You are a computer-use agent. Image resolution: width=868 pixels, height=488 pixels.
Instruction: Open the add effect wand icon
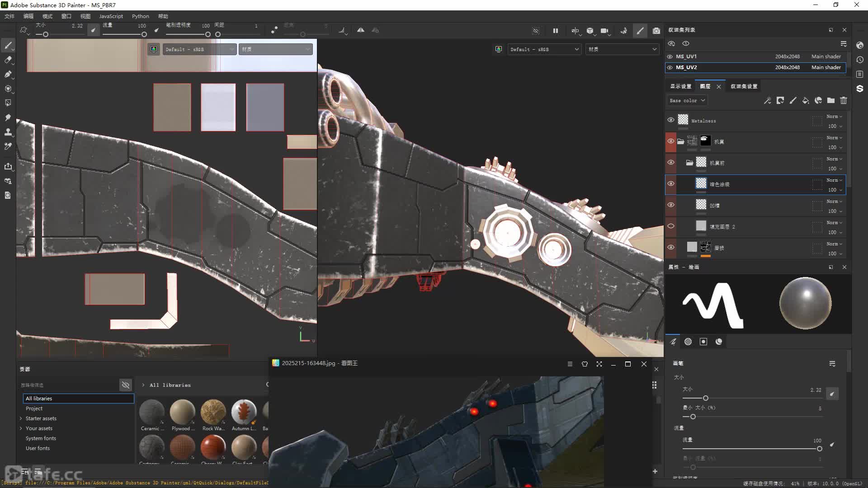768,100
